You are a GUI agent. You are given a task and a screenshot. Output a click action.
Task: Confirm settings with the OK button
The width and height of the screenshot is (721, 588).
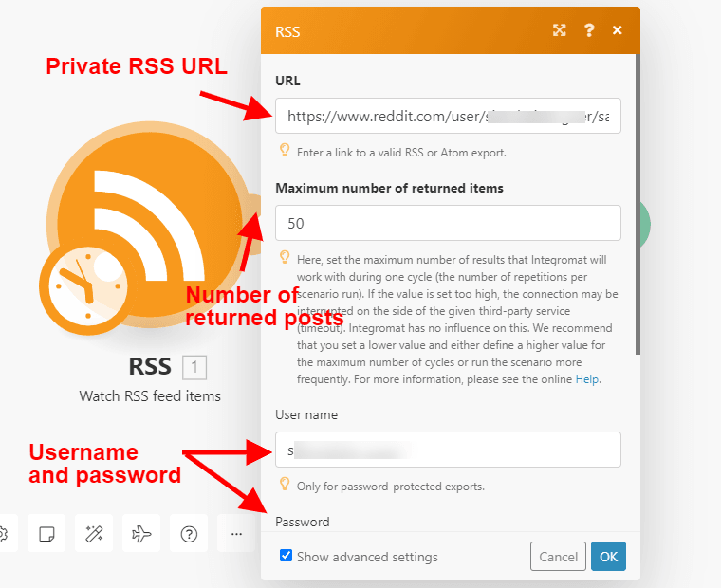pyautogui.click(x=608, y=557)
